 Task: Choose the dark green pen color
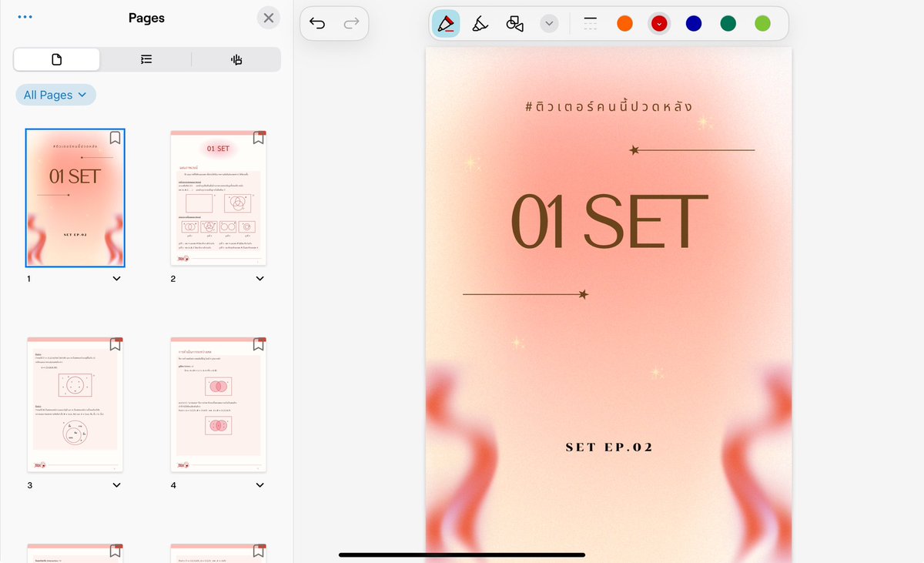(x=728, y=24)
